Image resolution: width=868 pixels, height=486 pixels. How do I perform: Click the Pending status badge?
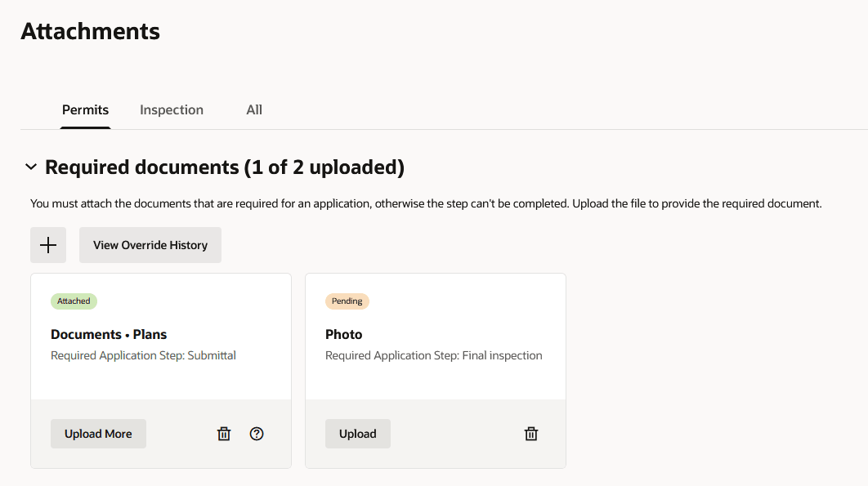pyautogui.click(x=347, y=301)
